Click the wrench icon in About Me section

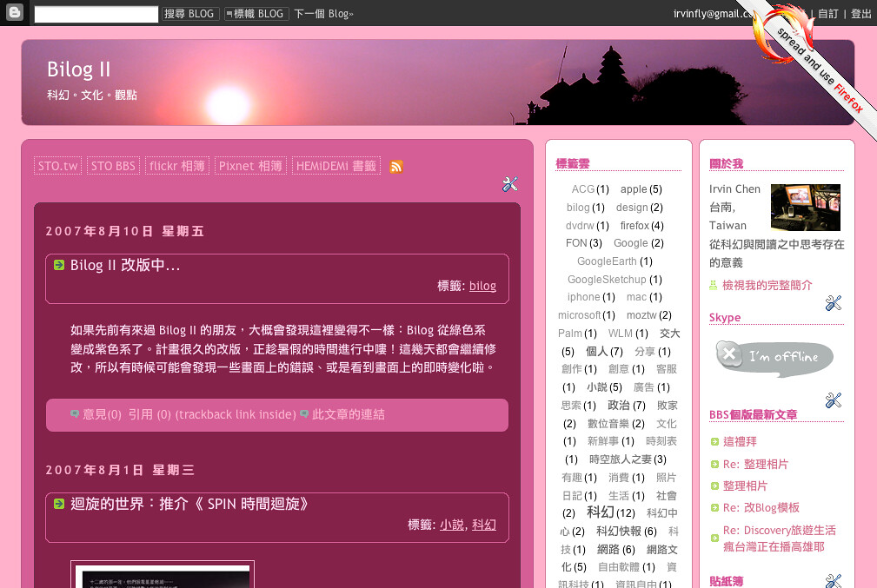tap(833, 303)
